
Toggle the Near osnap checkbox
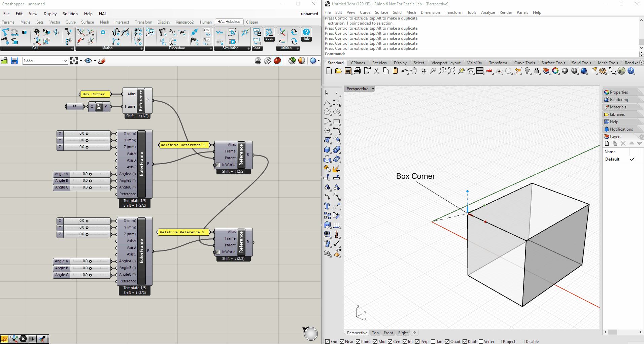(x=342, y=341)
